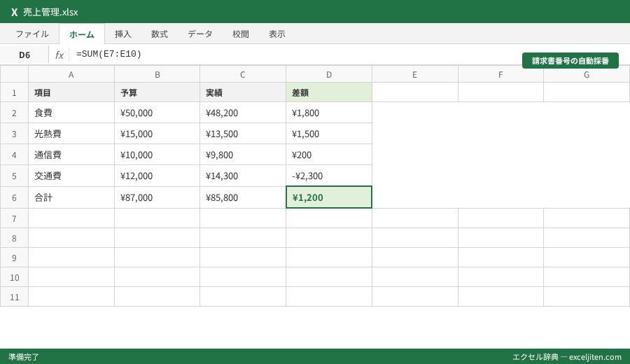Click the ¥48,200 actual cell
The height and width of the screenshot is (364, 630).
[243, 113]
